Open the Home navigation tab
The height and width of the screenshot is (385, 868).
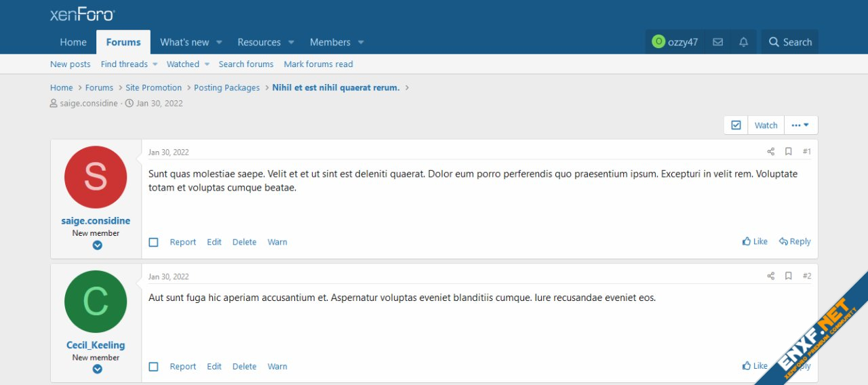click(73, 42)
